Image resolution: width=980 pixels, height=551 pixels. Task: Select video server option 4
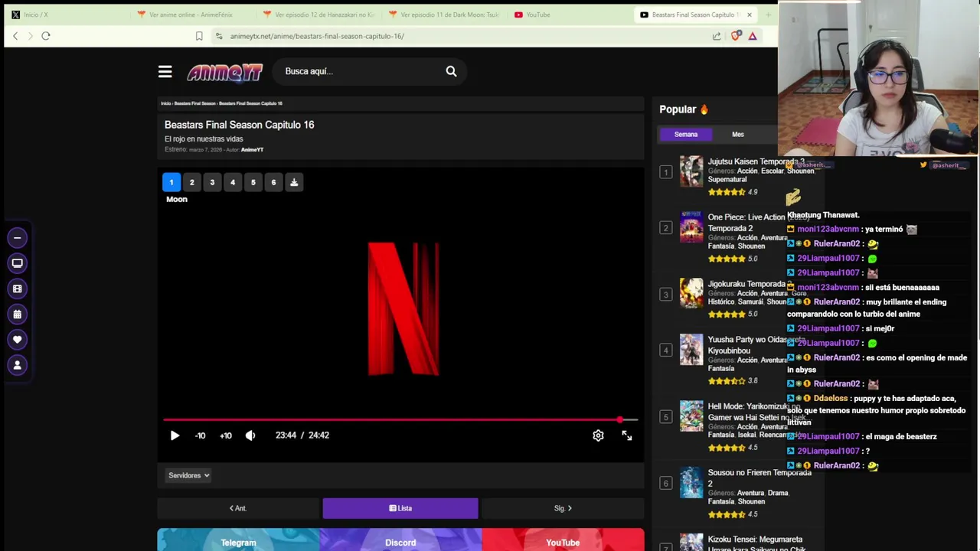(x=233, y=182)
